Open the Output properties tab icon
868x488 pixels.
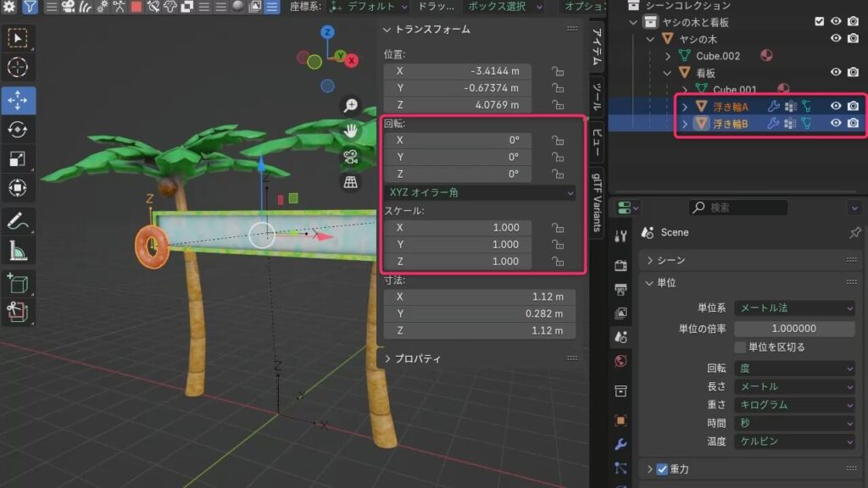[620, 290]
